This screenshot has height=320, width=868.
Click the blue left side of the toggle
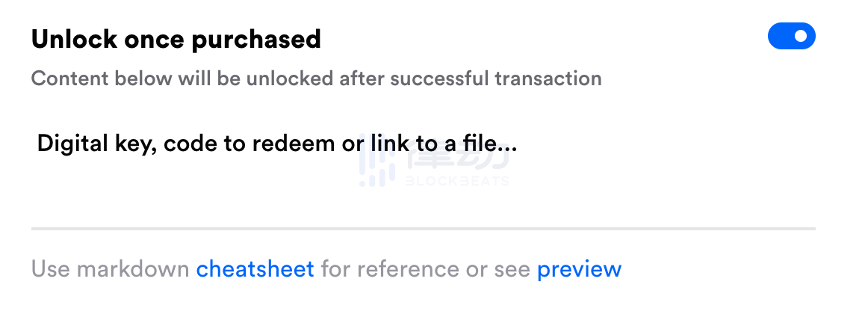pyautogui.click(x=780, y=36)
